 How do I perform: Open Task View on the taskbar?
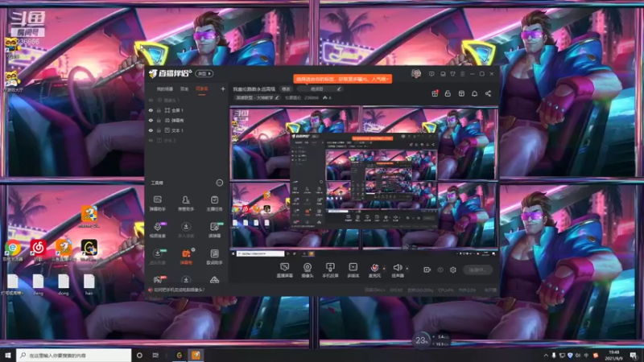155,356
